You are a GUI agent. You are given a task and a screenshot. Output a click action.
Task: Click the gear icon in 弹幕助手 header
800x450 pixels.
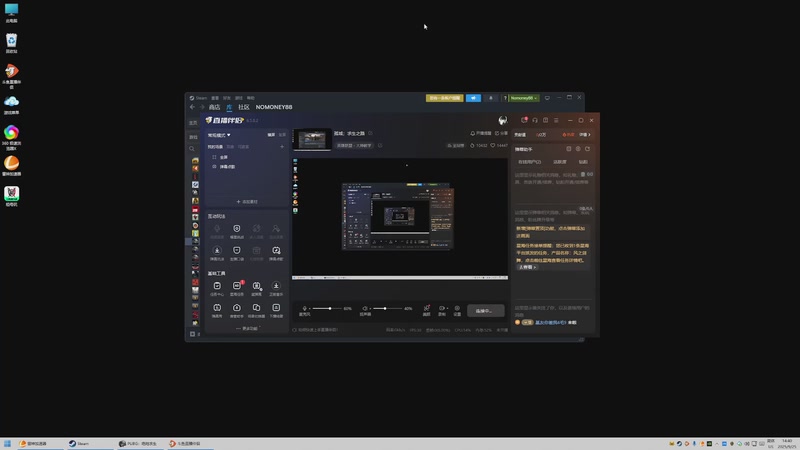pos(578,149)
